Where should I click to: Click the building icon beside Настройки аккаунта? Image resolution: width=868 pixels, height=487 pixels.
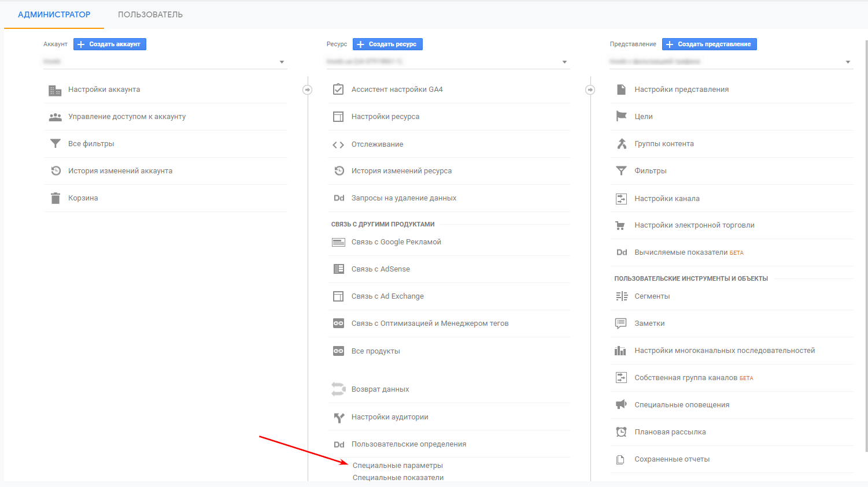pyautogui.click(x=55, y=90)
